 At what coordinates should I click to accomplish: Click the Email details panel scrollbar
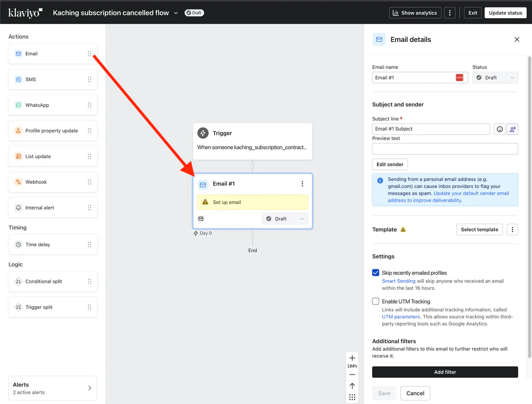click(529, 207)
